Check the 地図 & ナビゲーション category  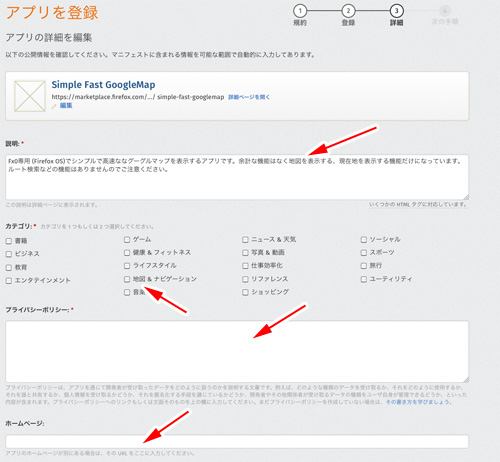coord(127,279)
